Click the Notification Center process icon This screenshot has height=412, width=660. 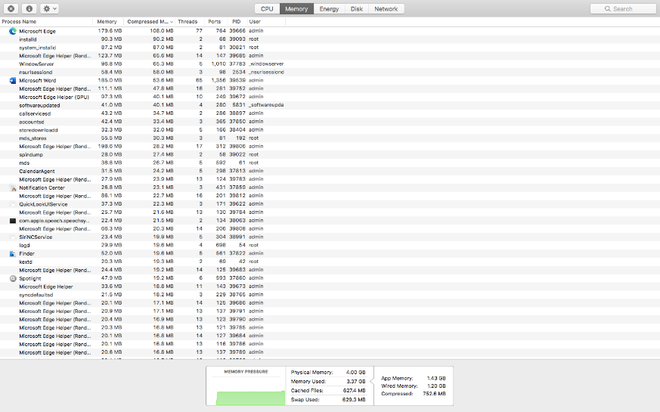point(13,188)
